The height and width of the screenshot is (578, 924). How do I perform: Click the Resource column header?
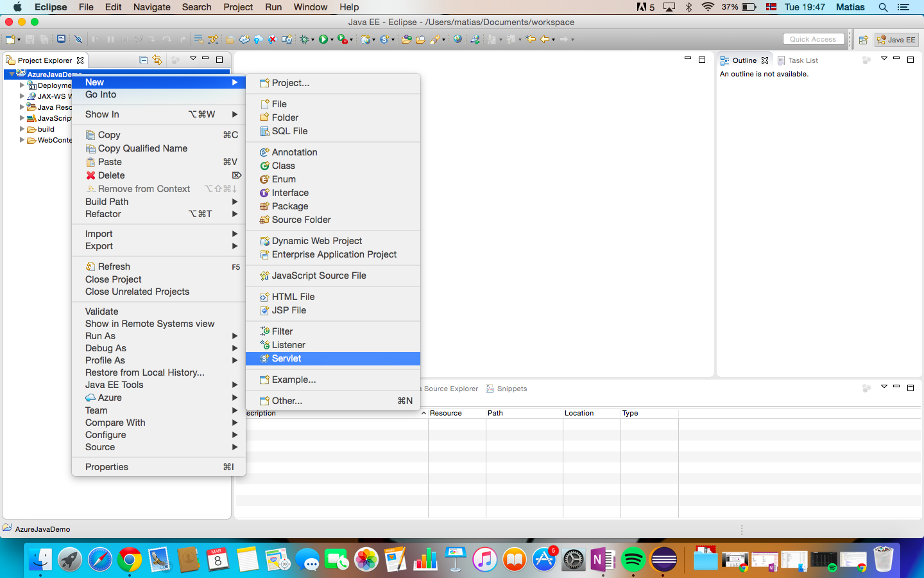pos(457,413)
